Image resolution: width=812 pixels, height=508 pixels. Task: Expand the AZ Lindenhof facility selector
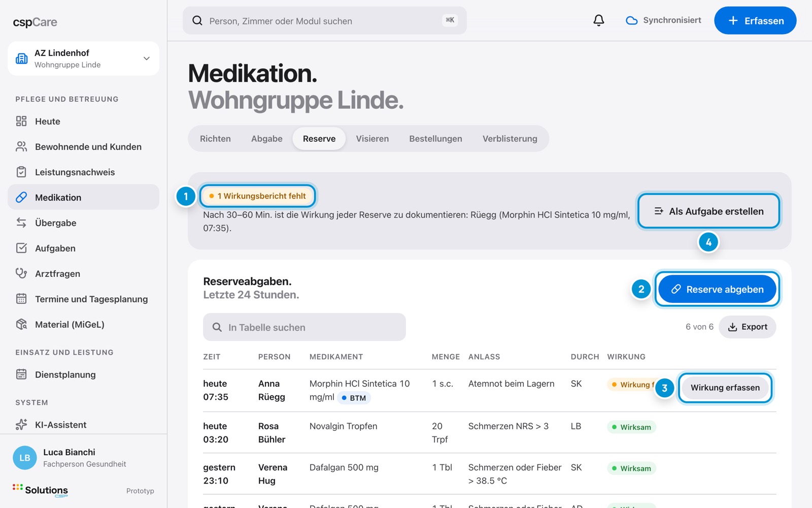(x=83, y=58)
